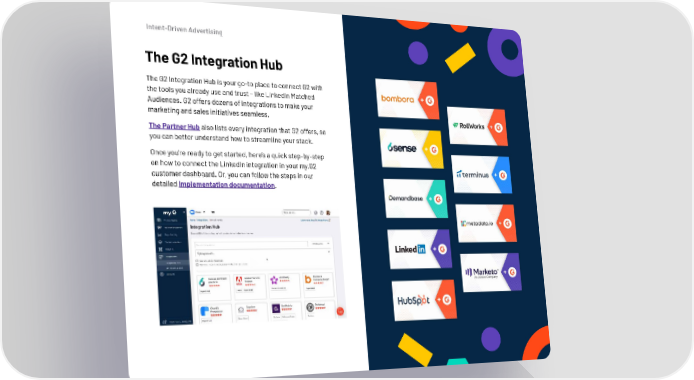Open the Terminus integration badge
This screenshot has width=694, height=380.
(481, 174)
